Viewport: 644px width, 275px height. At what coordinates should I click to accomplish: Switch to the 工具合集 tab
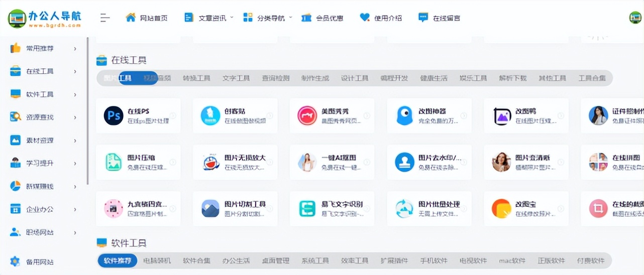pyautogui.click(x=592, y=78)
